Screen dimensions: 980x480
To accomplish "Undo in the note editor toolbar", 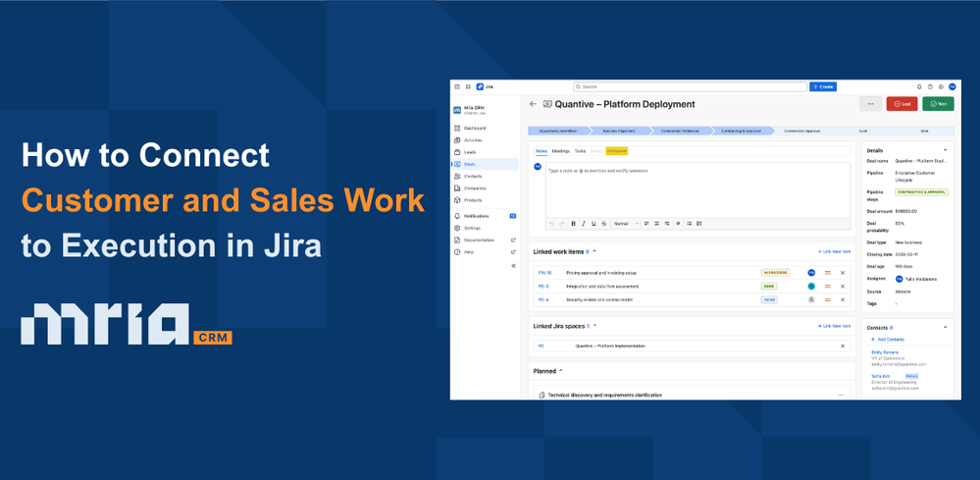I will 551,223.
